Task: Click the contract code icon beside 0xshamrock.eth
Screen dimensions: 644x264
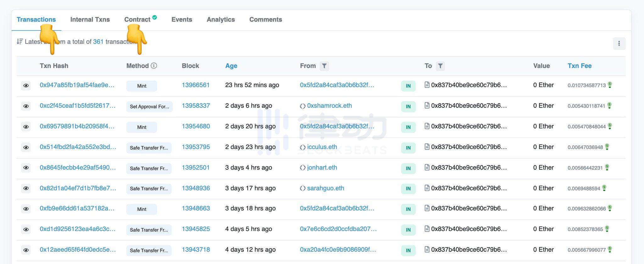Action: [x=303, y=106]
